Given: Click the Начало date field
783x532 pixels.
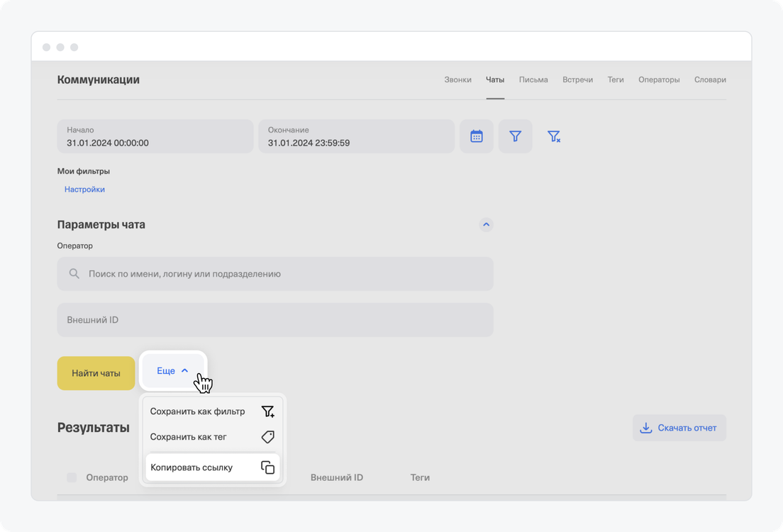Looking at the screenshot, I should (x=155, y=136).
